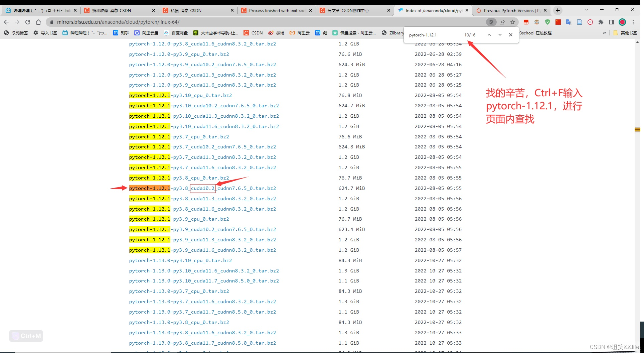This screenshot has width=644, height=353.
Task: Click the red flag extension icon
Action: pyautogui.click(x=558, y=22)
